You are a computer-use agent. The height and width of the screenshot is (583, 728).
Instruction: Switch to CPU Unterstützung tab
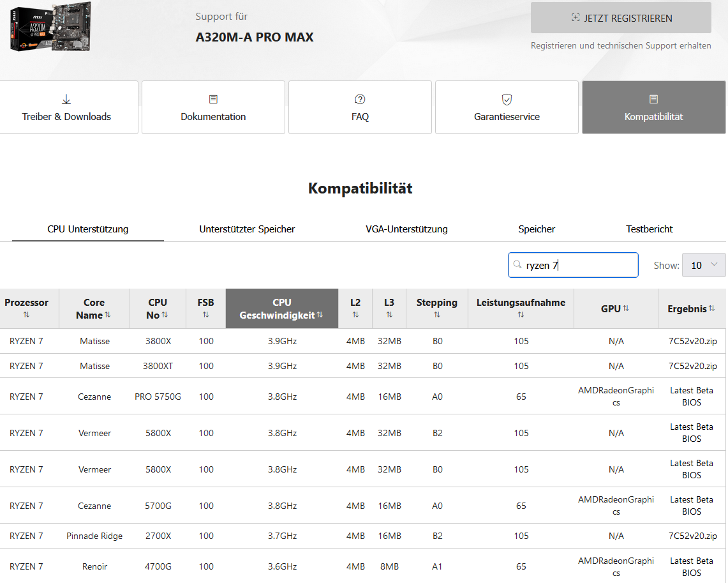pyautogui.click(x=88, y=229)
